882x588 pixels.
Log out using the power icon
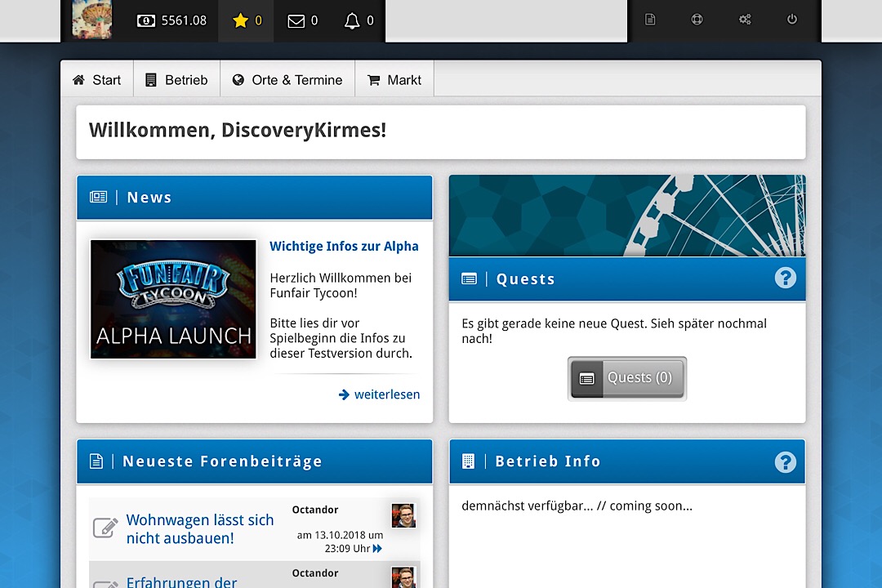coord(791,20)
